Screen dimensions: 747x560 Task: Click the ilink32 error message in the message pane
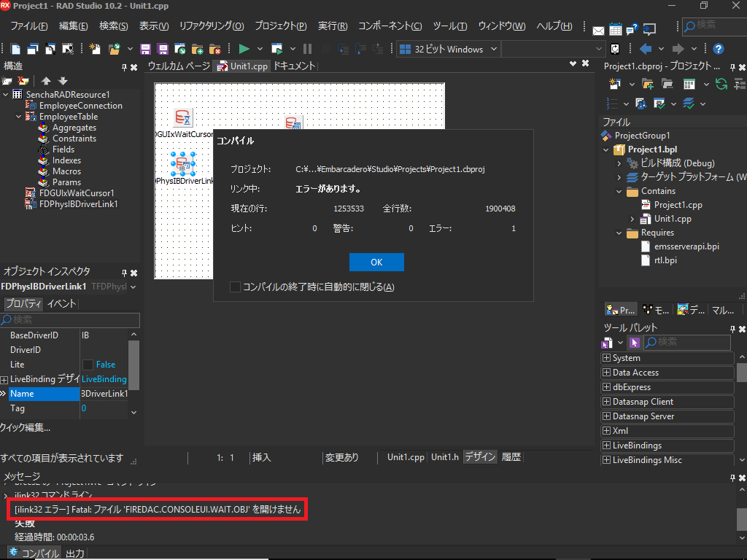point(157,510)
